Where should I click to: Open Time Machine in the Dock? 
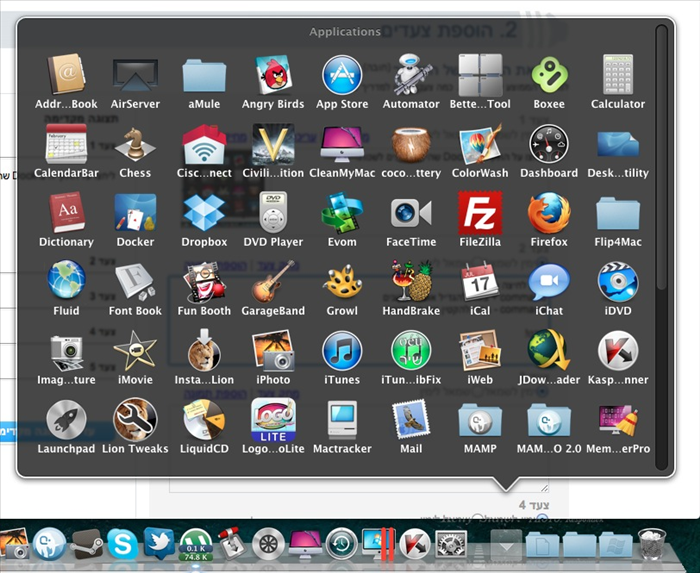tap(342, 544)
